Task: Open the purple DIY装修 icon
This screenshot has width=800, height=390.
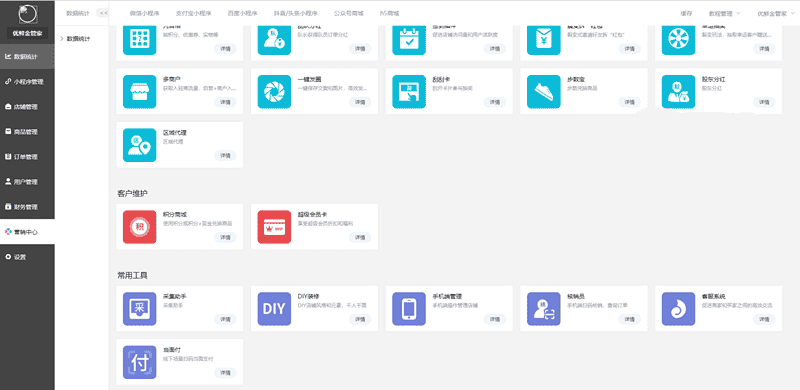Action: click(274, 309)
